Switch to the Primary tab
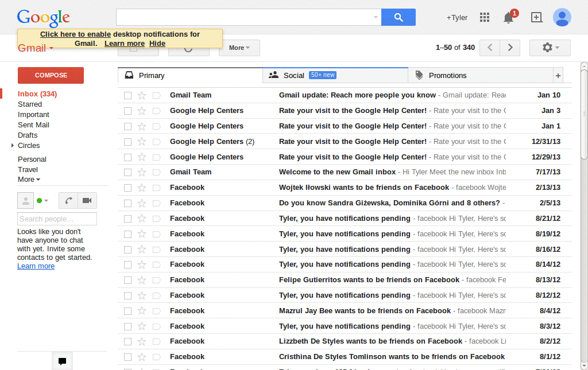Screen dimensions: 588x370 (x=190, y=76)
